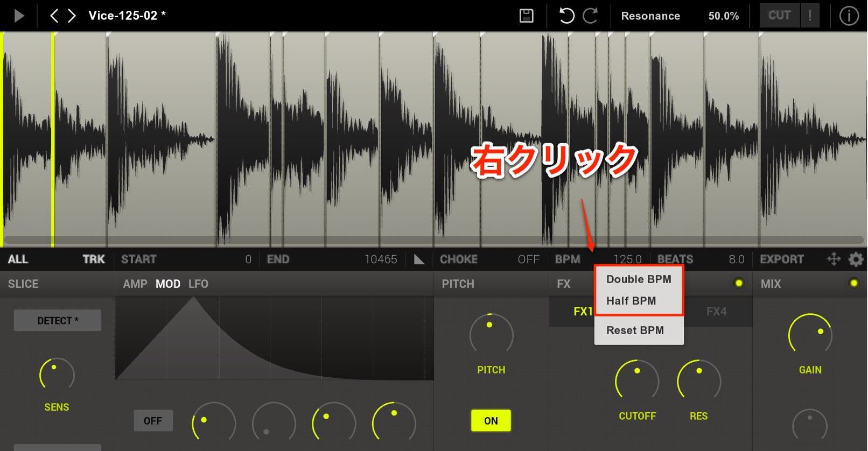Select TRK mode
868x451 pixels.
point(94,259)
